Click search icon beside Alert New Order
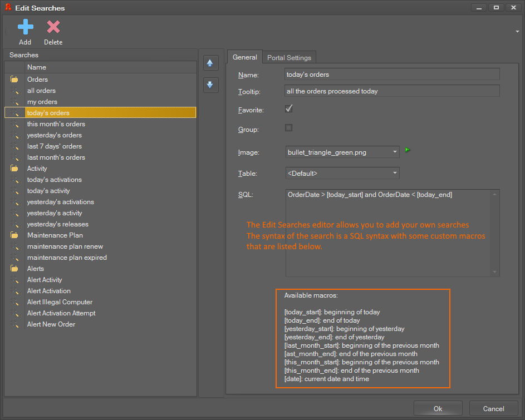 pos(14,324)
